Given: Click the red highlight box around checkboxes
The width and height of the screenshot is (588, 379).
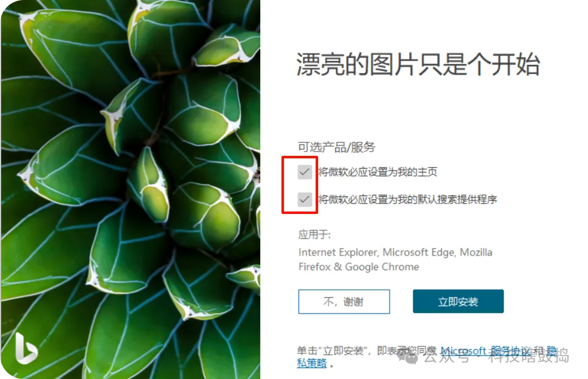Looking at the screenshot, I should 300,185.
